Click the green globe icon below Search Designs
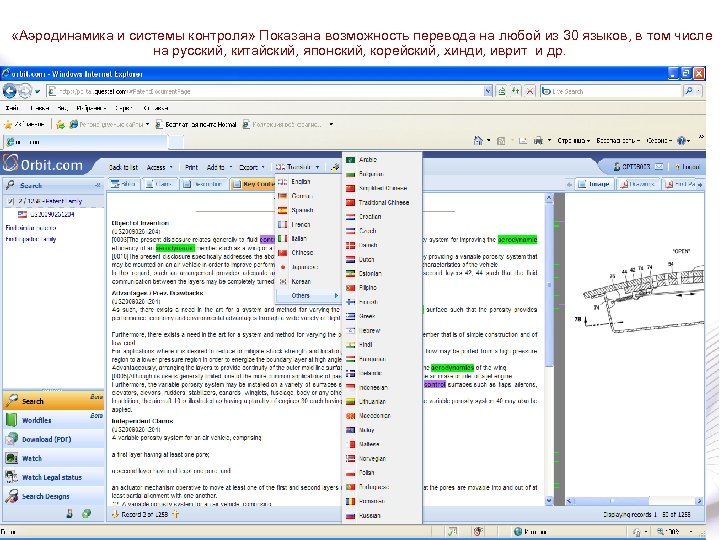This screenshot has width=720, height=540. 86,514
